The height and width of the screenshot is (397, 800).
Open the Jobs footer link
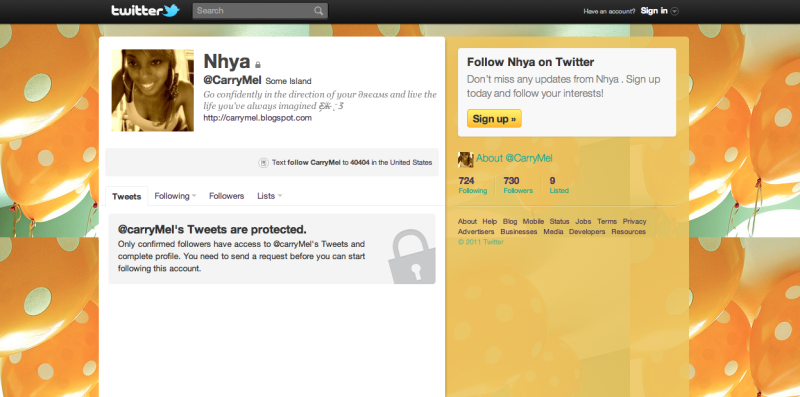(583, 221)
